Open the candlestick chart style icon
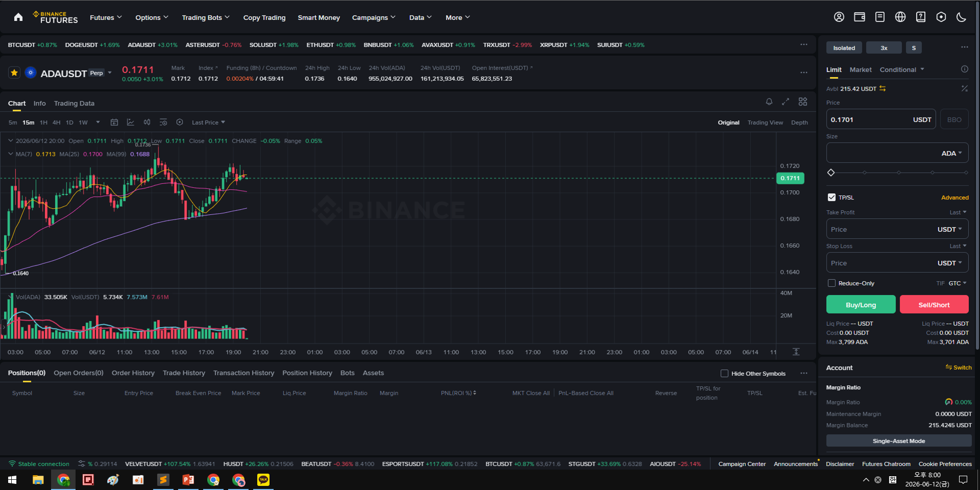The width and height of the screenshot is (980, 490). (147, 122)
